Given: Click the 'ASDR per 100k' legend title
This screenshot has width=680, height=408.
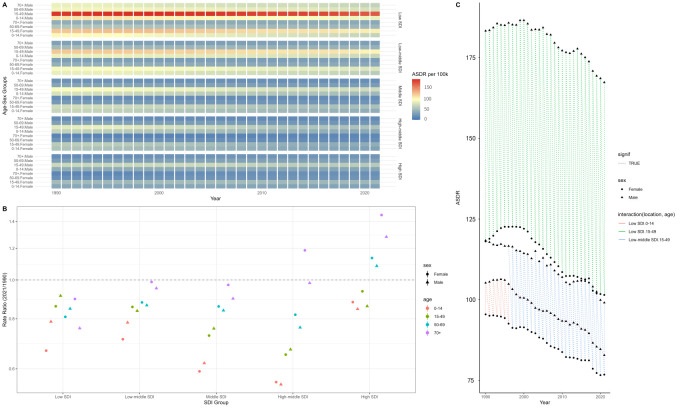Looking at the screenshot, I should (x=430, y=74).
